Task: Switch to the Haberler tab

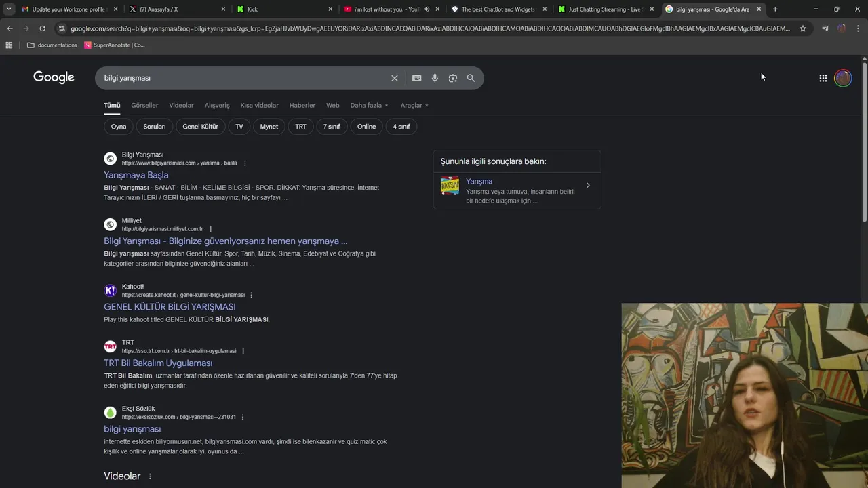Action: [302, 105]
